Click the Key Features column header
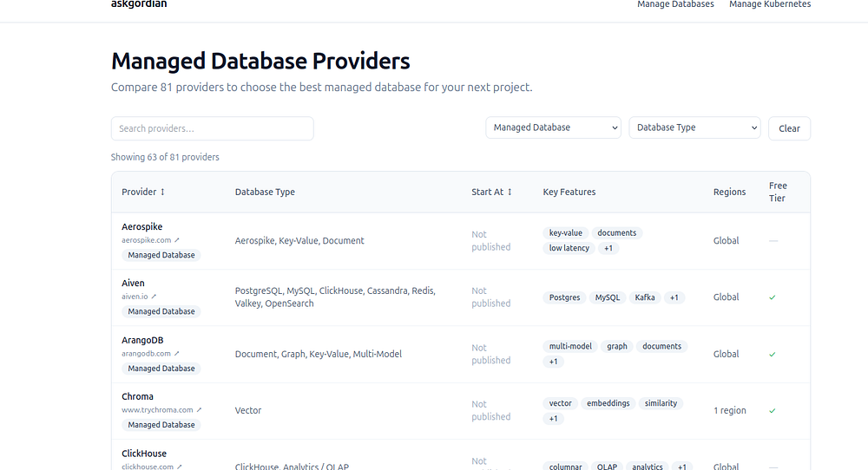The image size is (868, 470). click(x=569, y=192)
